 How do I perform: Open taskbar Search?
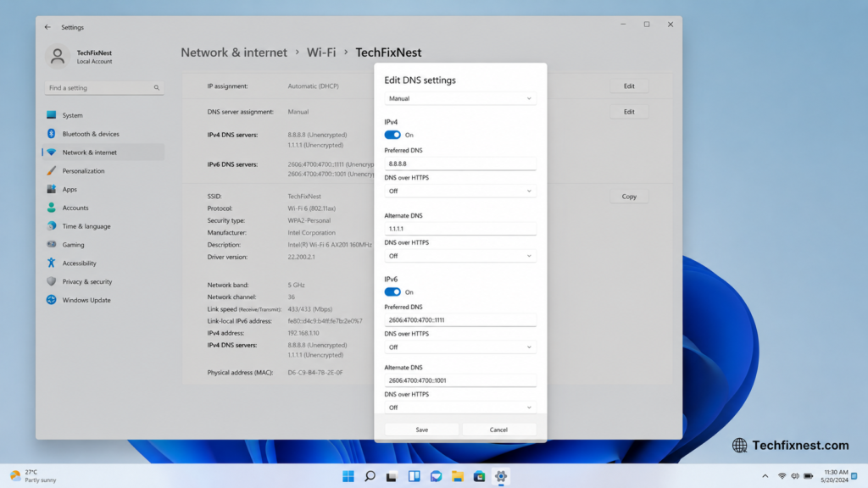click(370, 476)
